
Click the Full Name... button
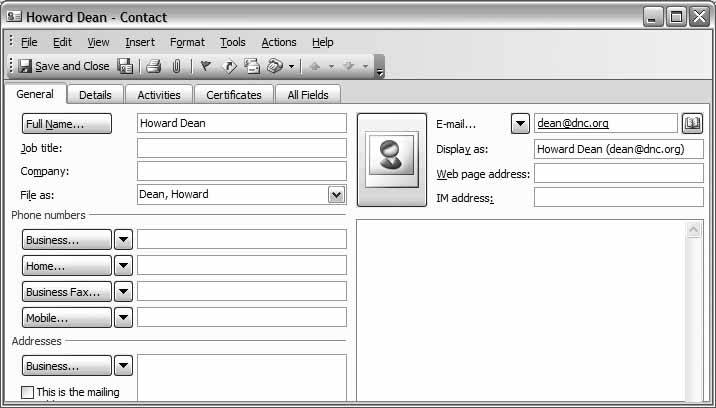click(x=67, y=124)
